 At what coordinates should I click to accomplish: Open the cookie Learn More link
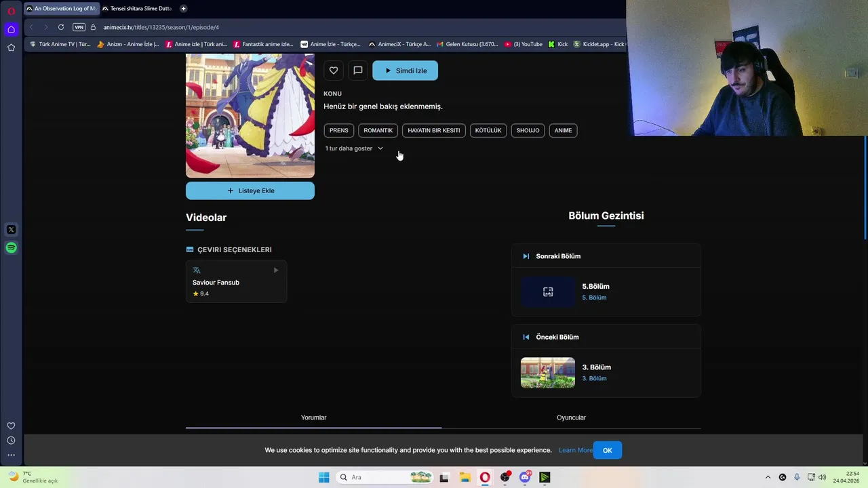pyautogui.click(x=575, y=450)
